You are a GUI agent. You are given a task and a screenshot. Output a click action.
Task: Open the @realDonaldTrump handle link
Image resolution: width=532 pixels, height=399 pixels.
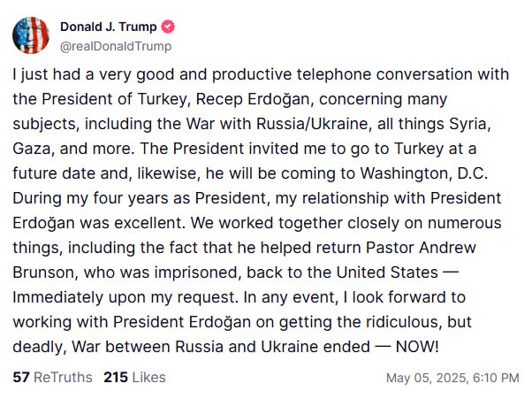pyautogui.click(x=116, y=46)
